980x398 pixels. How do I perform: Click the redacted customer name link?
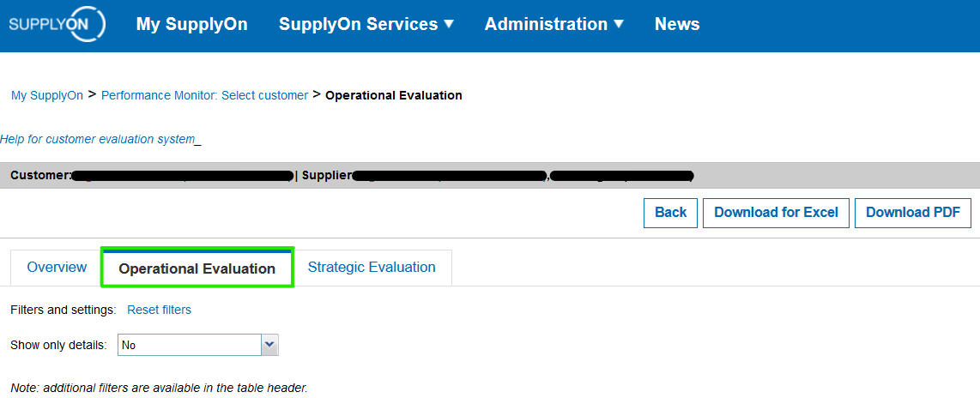(x=182, y=176)
